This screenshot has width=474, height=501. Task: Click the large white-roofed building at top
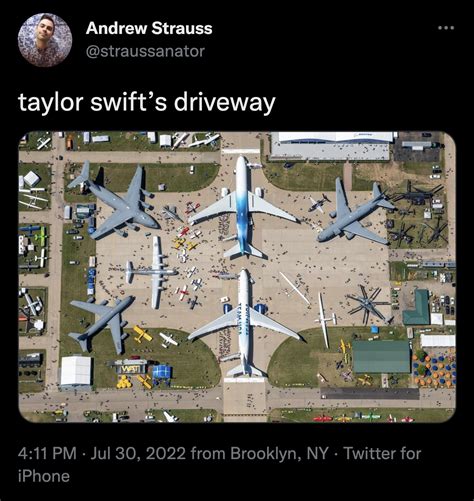[x=333, y=146]
